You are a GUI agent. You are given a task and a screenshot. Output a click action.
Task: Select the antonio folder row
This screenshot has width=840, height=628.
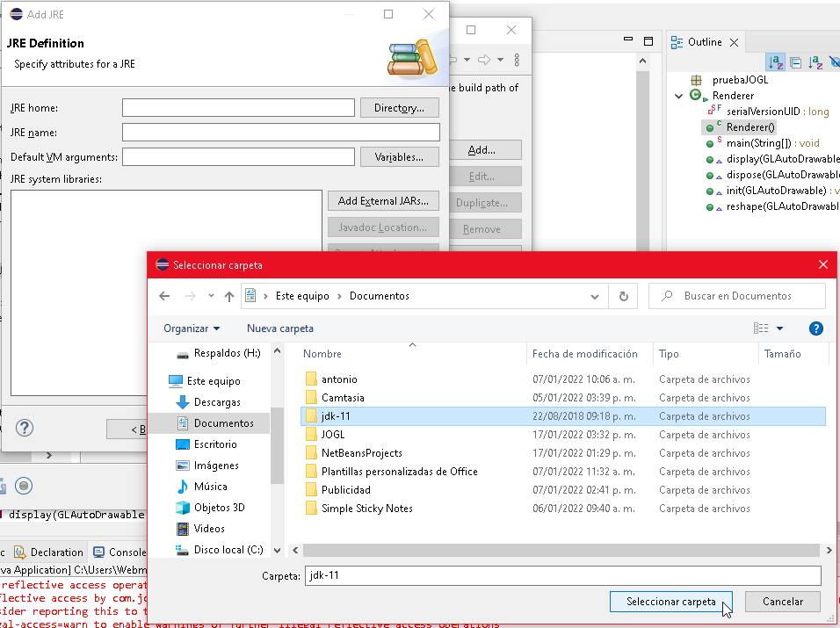click(562, 379)
